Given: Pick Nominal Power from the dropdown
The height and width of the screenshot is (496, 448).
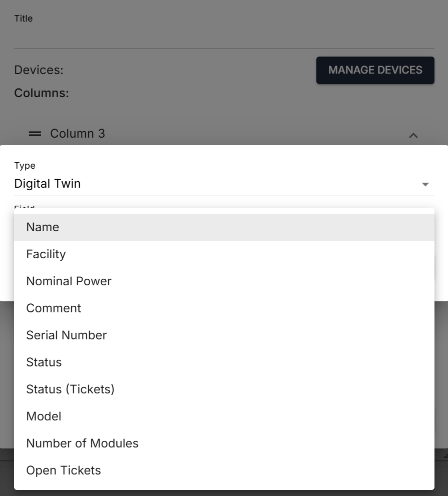Looking at the screenshot, I should coord(69,281).
